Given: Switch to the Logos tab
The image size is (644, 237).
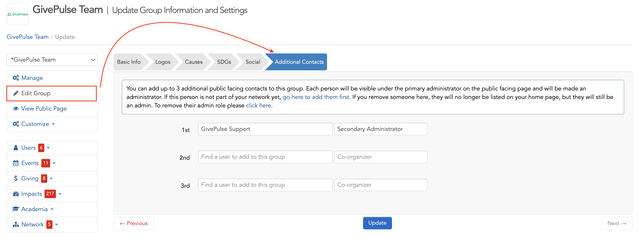Looking at the screenshot, I should pos(163,62).
